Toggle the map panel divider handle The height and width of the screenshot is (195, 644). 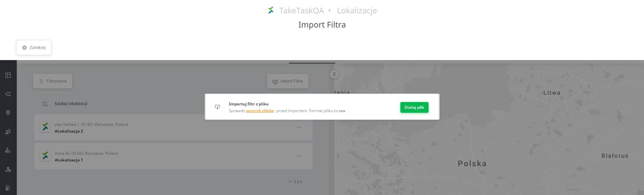pyautogui.click(x=334, y=74)
